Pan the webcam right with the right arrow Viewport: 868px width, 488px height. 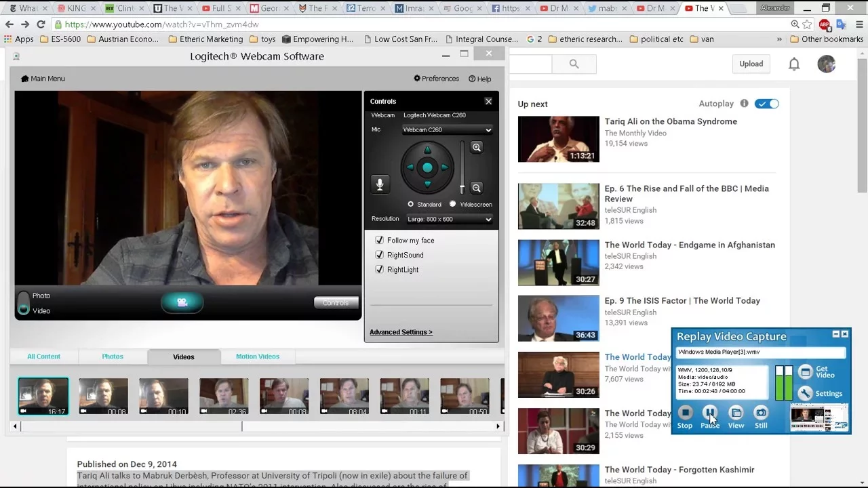click(x=445, y=167)
